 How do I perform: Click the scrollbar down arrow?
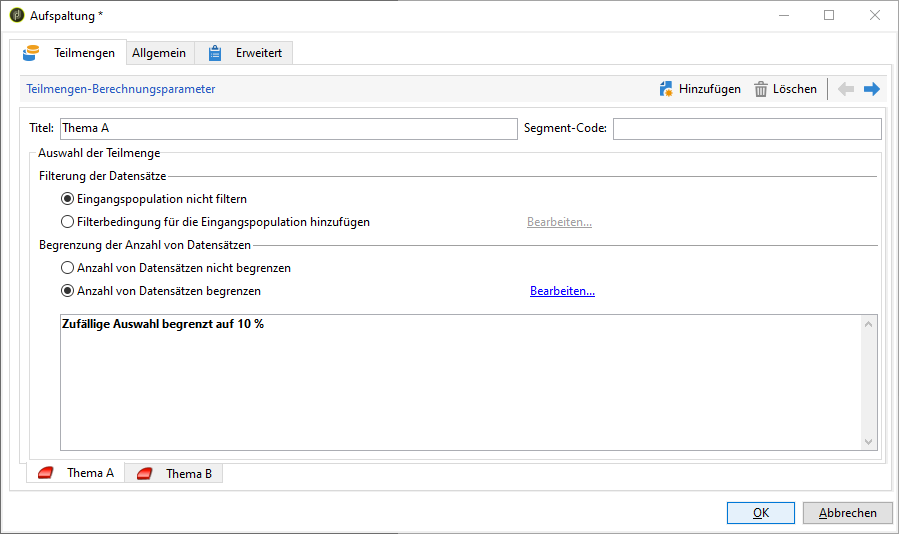pos(869,442)
